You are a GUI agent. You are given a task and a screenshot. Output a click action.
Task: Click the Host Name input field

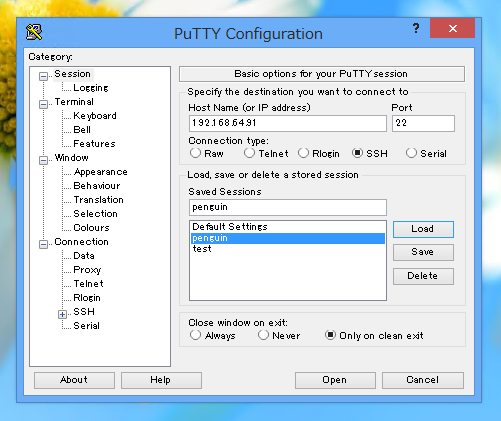coord(288,123)
